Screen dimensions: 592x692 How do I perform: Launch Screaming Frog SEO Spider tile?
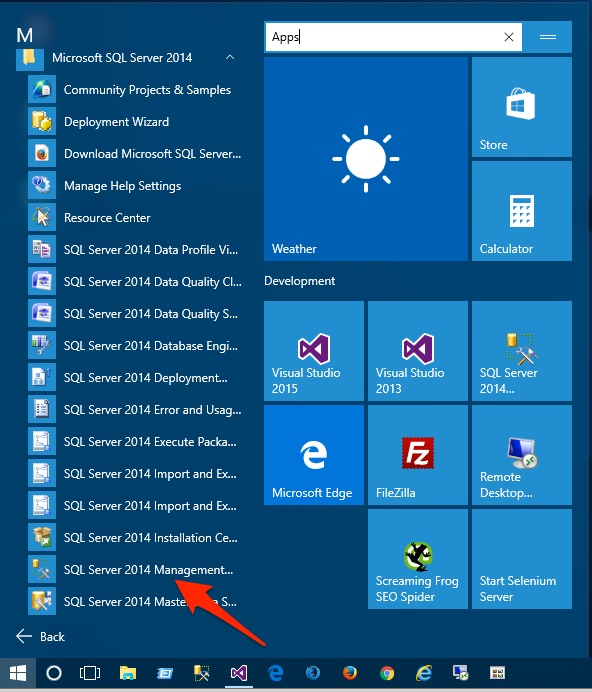point(418,559)
